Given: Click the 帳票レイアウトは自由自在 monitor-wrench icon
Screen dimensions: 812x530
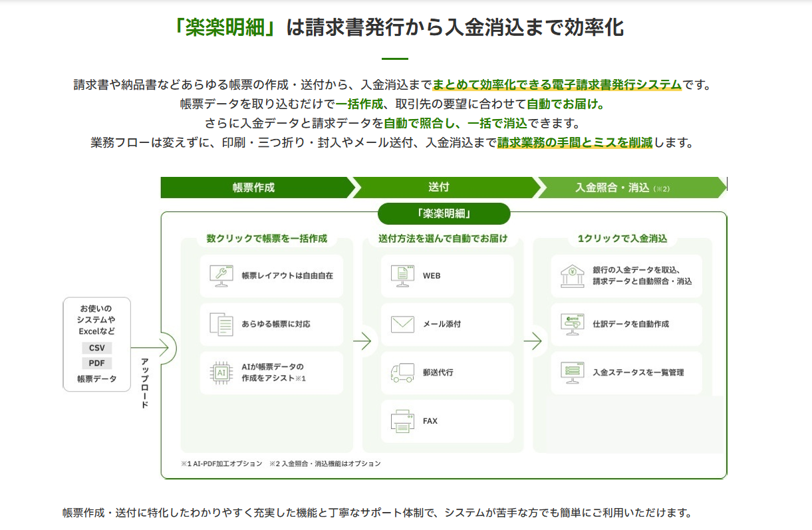Looking at the screenshot, I should tap(221, 275).
